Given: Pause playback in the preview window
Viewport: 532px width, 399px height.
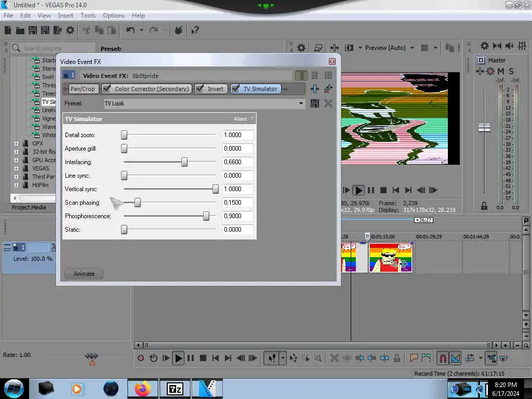Looking at the screenshot, I should [x=371, y=190].
